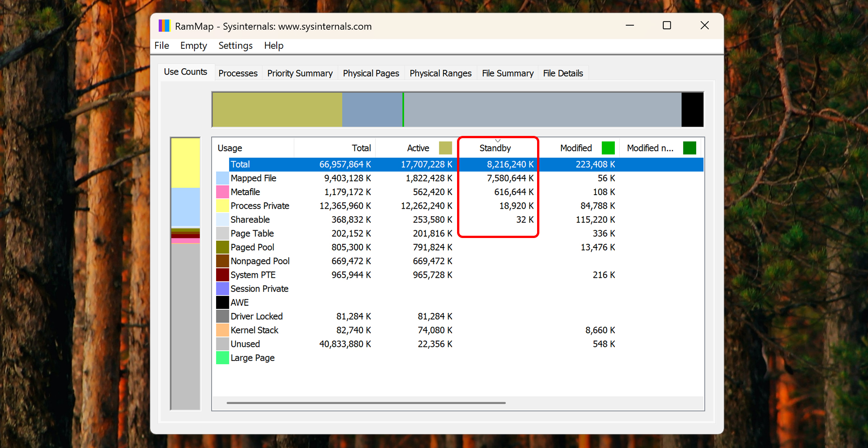
Task: Click the RamMap app icon in title bar
Action: (164, 26)
